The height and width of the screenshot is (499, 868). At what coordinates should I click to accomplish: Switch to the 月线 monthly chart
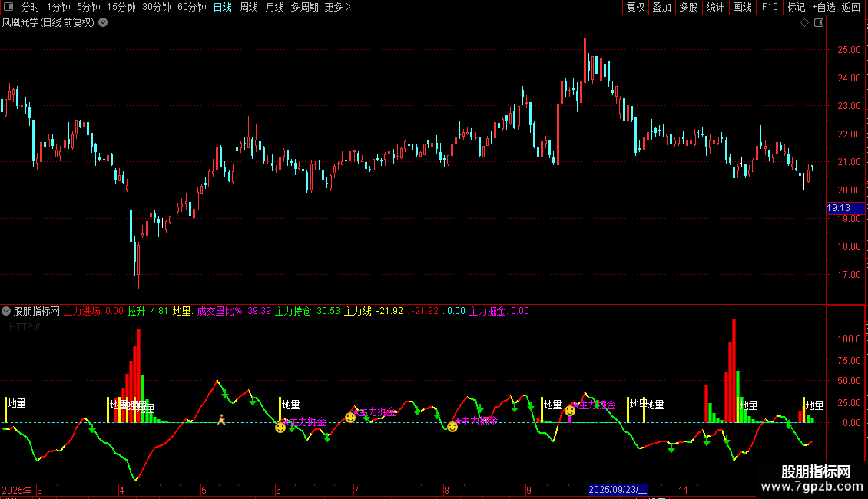(x=274, y=7)
